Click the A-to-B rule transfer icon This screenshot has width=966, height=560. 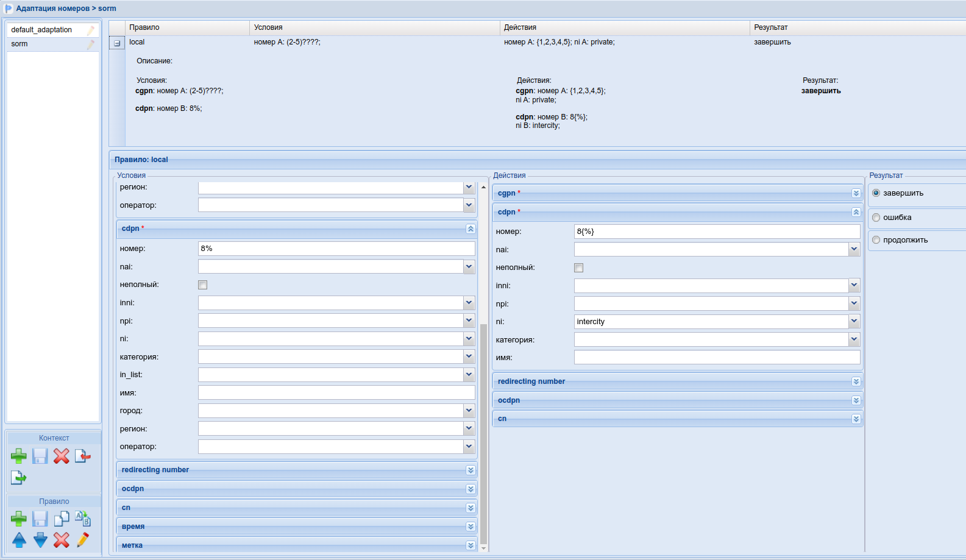pyautogui.click(x=83, y=519)
